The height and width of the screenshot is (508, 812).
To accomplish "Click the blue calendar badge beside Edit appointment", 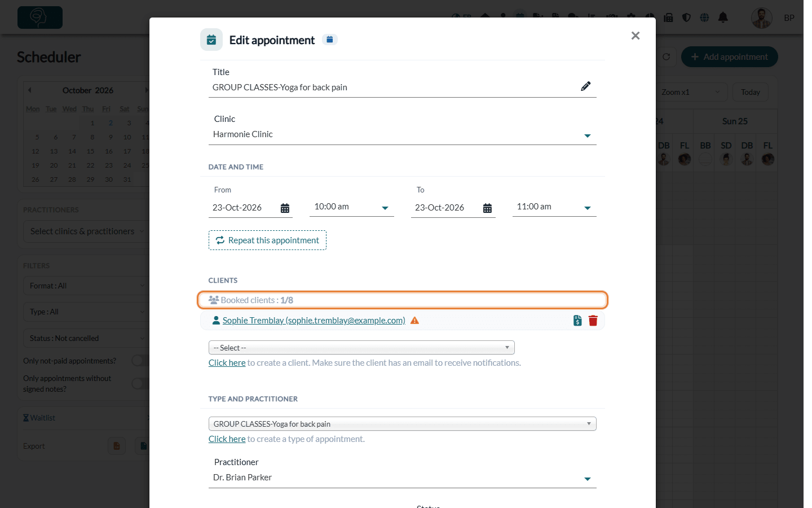I will 330,40.
